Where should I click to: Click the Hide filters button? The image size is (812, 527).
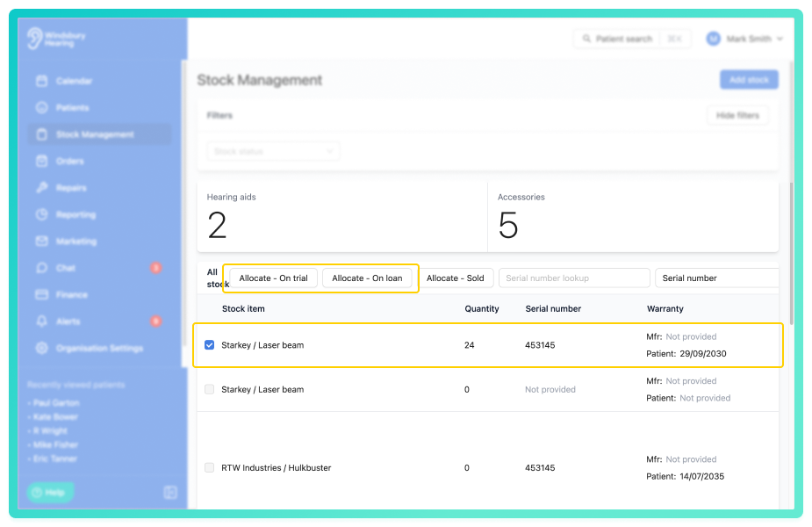point(737,115)
